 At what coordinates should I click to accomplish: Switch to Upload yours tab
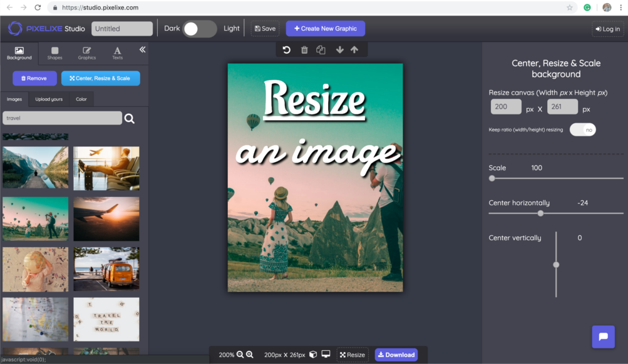pos(49,99)
